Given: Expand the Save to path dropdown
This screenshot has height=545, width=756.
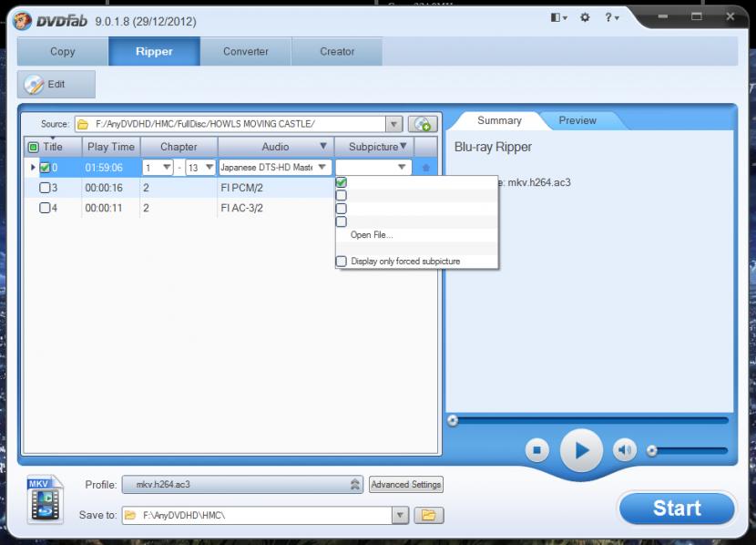Looking at the screenshot, I should click(x=400, y=515).
